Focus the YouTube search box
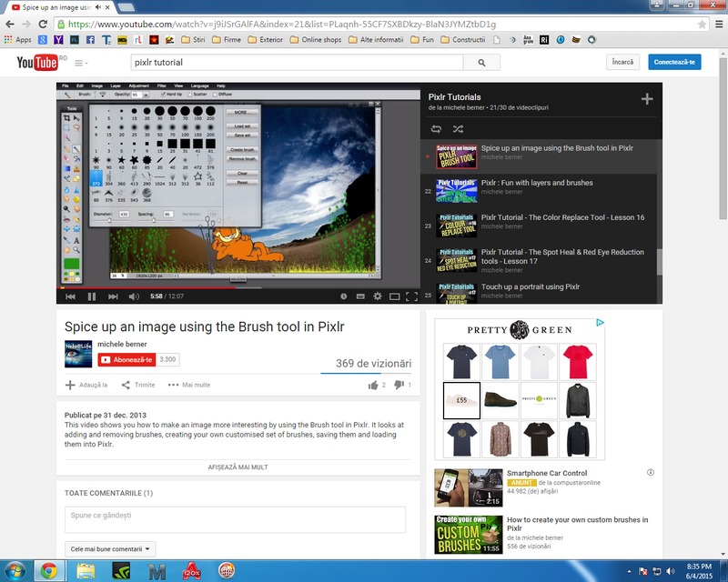Image resolution: width=728 pixels, height=582 pixels. [297, 62]
